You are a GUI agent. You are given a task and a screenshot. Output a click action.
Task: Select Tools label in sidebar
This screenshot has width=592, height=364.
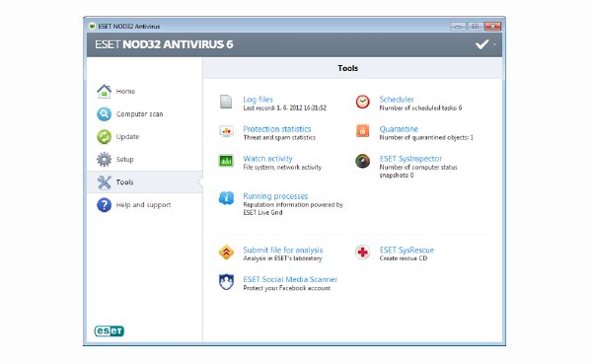click(124, 182)
